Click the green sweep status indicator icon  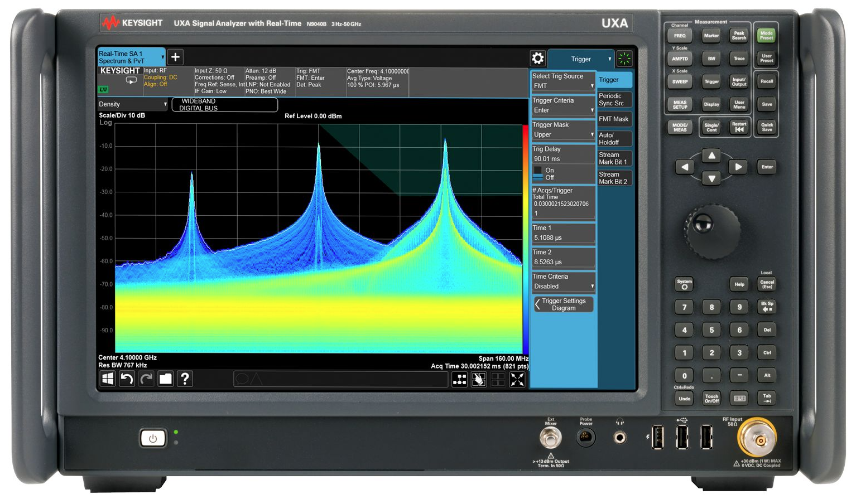pyautogui.click(x=624, y=59)
